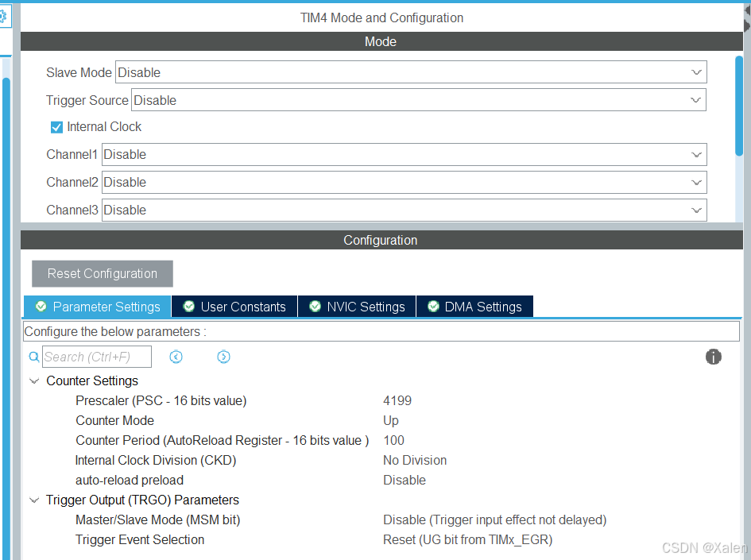Uncheck the Internal Clock checkbox

click(x=56, y=126)
